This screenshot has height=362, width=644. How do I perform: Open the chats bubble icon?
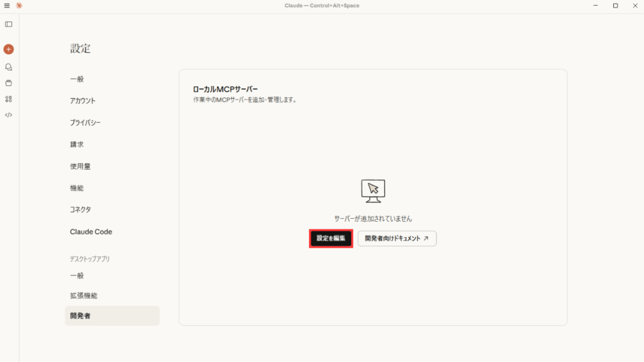9,67
